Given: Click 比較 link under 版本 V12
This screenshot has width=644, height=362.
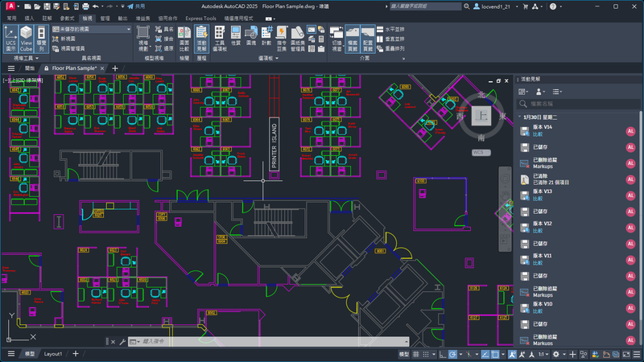Looking at the screenshot, I should point(538,231).
